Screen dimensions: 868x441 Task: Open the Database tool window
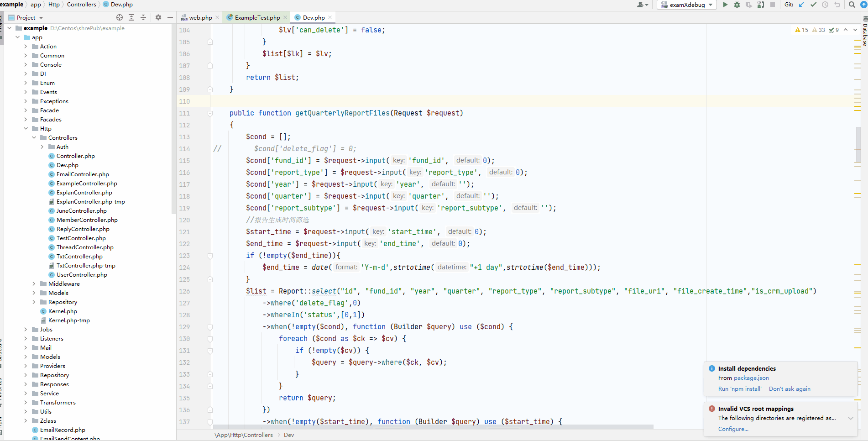click(864, 32)
